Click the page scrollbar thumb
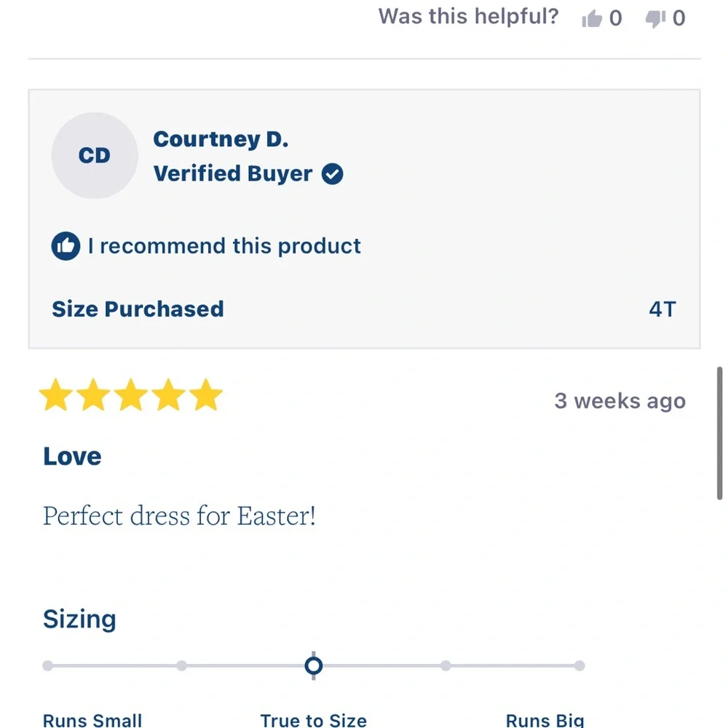728x728 pixels. (720, 433)
